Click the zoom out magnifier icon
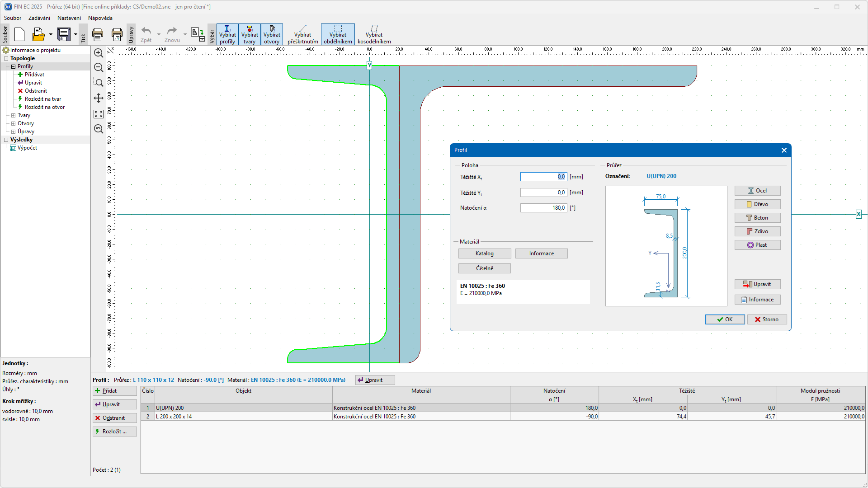This screenshot has width=868, height=488. click(x=99, y=68)
